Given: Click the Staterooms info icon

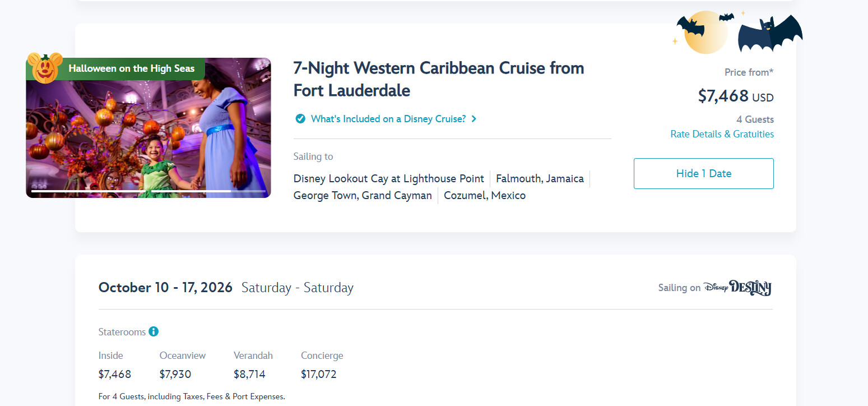Looking at the screenshot, I should coord(154,331).
